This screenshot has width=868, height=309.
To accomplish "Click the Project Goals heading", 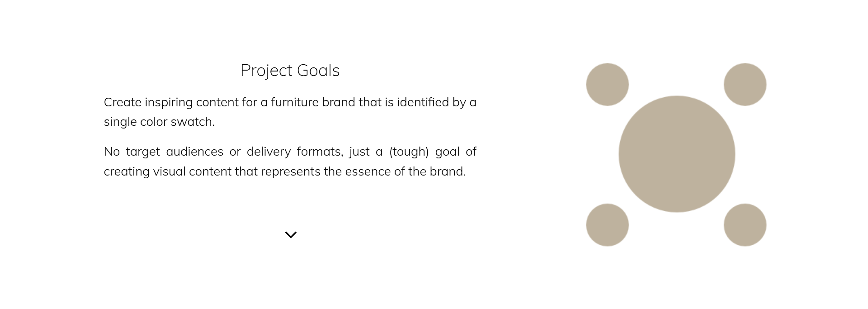I will (x=290, y=71).
